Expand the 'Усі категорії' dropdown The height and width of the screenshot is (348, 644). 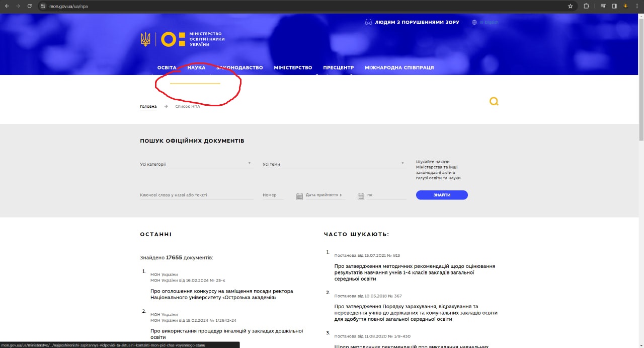(x=196, y=164)
